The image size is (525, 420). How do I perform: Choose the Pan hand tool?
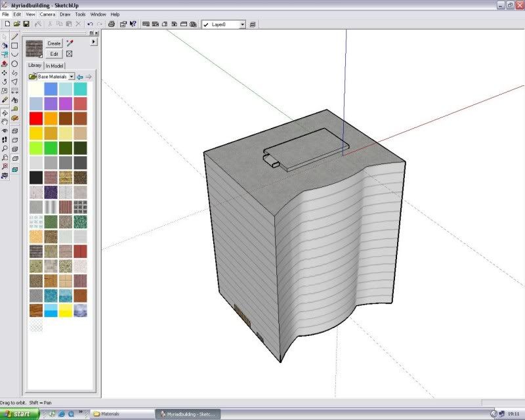pos(5,121)
